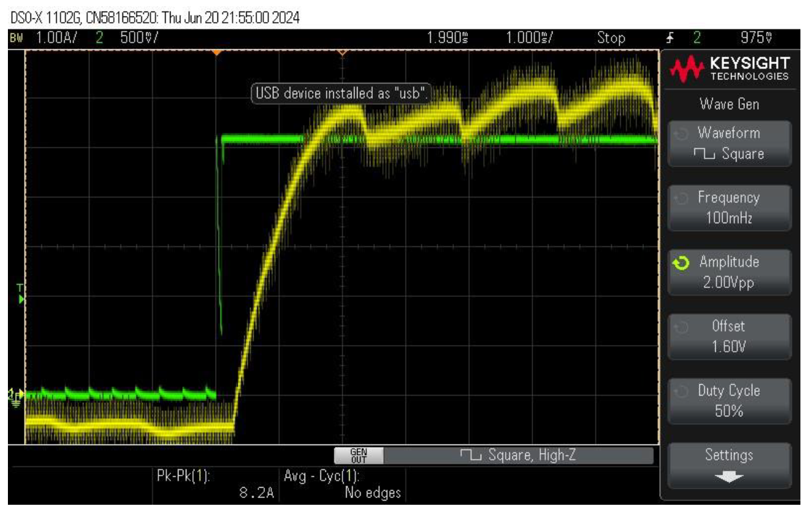Adjust the Duty Cycle 50% softkey
Screen dimensions: 812x520
[x=729, y=401]
